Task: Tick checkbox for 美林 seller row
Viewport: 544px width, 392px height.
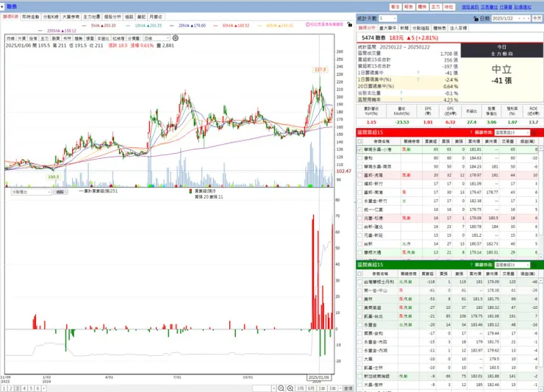Action: point(359,299)
